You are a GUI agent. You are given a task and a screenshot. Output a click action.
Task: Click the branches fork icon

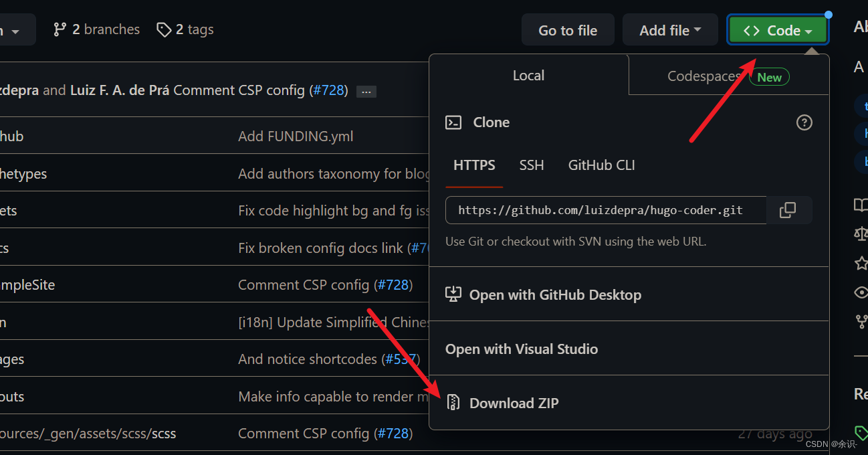(x=60, y=29)
